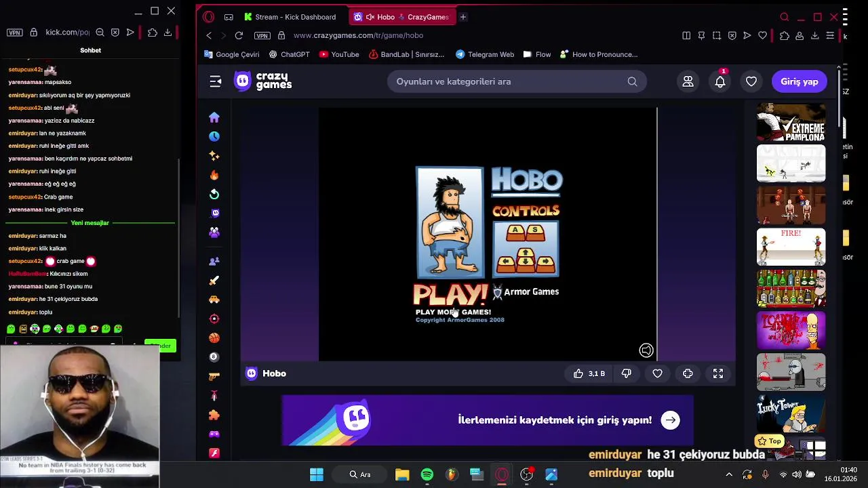Open gun games pistol icon in sidebar
868x488 pixels.
point(214,376)
